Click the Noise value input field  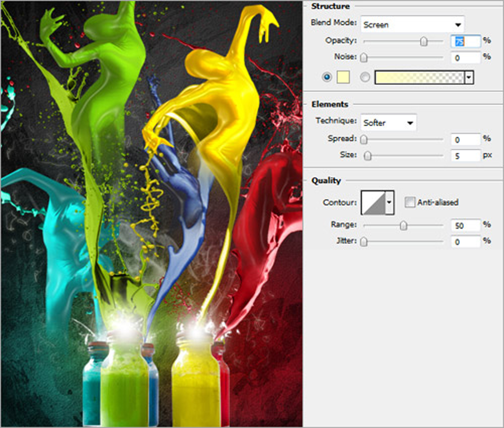click(x=465, y=58)
